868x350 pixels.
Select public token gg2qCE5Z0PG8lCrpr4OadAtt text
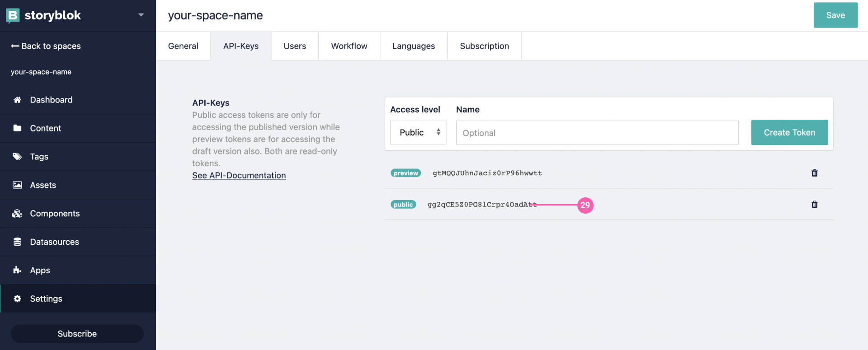(x=482, y=205)
